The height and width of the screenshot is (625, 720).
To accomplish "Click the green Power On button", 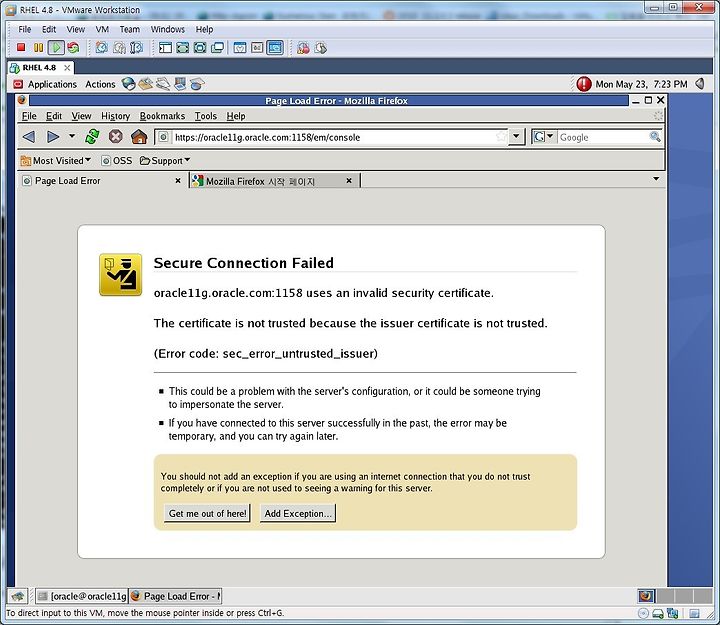I will click(x=56, y=47).
